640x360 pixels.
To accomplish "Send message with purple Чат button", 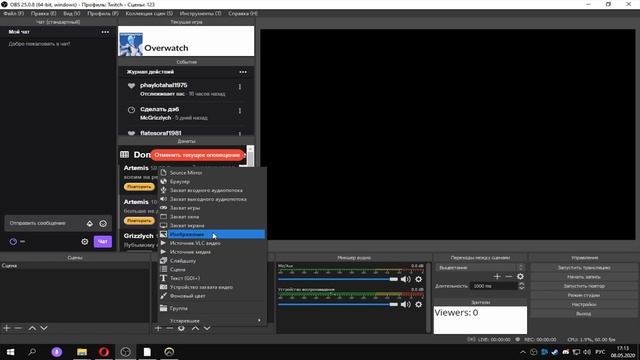I will (x=102, y=242).
